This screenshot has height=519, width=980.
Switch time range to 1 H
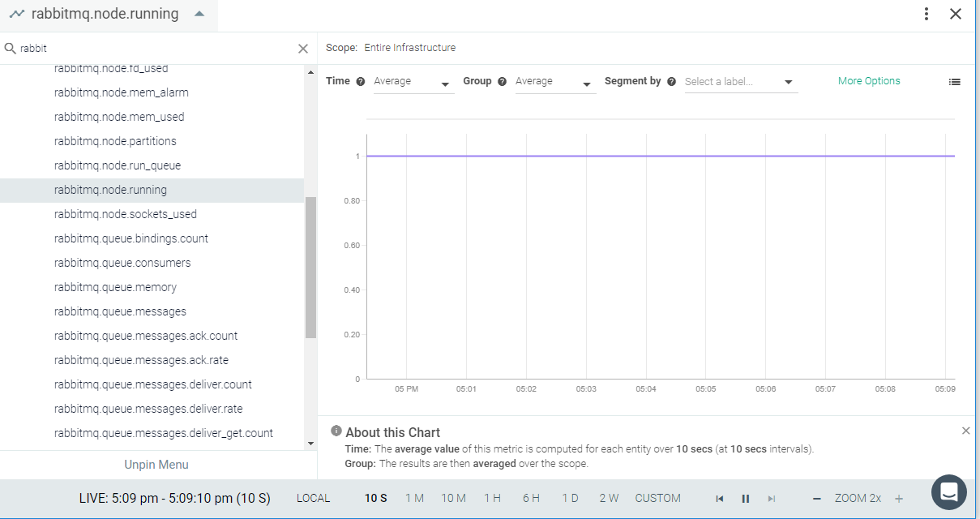[x=492, y=499]
